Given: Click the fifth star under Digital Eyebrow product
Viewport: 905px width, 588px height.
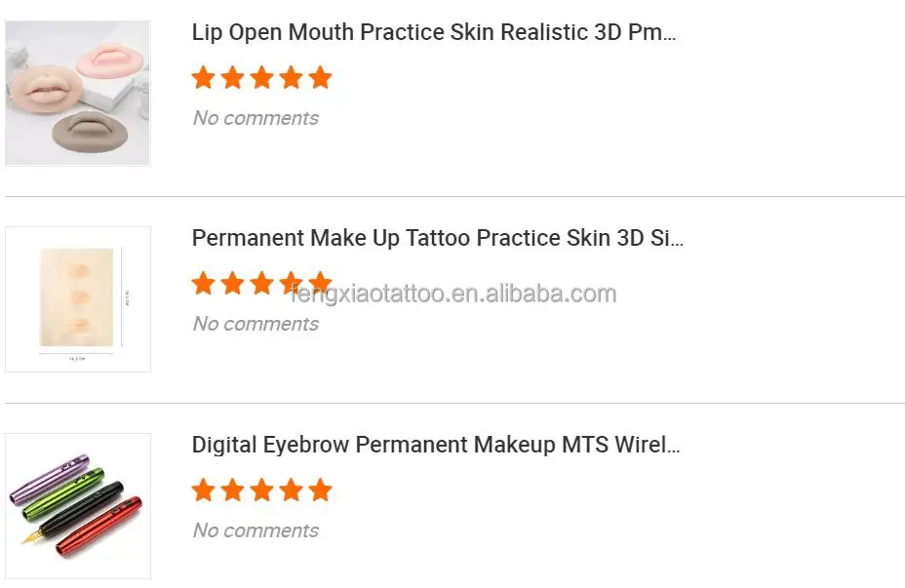Looking at the screenshot, I should click(320, 490).
